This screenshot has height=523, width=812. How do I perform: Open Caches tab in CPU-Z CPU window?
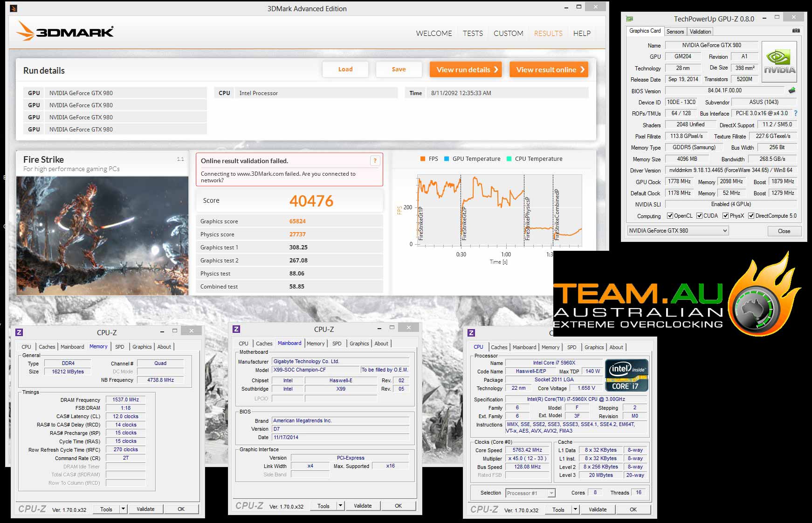coord(499,347)
